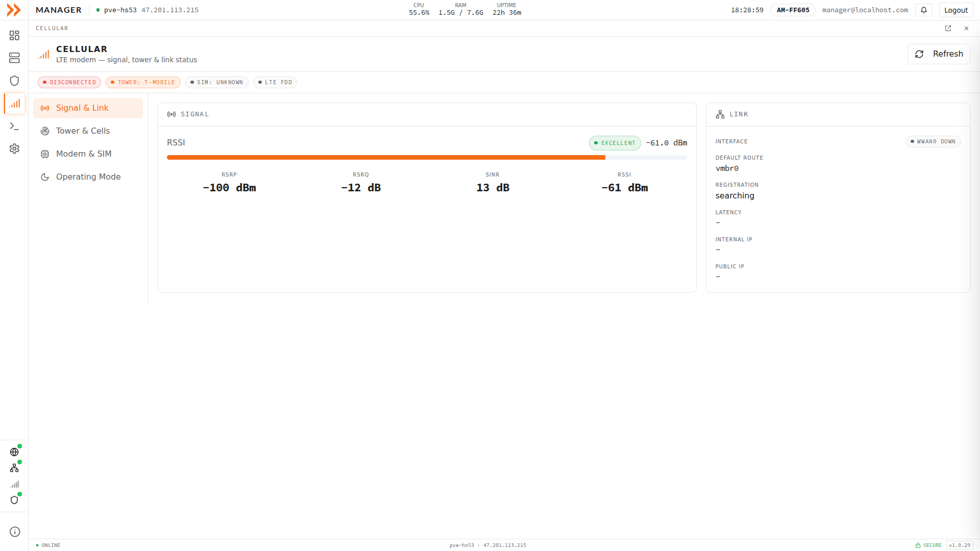This screenshot has height=551, width=980.
Task: Click the RAM 1.5G / 7.6G readout
Action: [460, 9]
